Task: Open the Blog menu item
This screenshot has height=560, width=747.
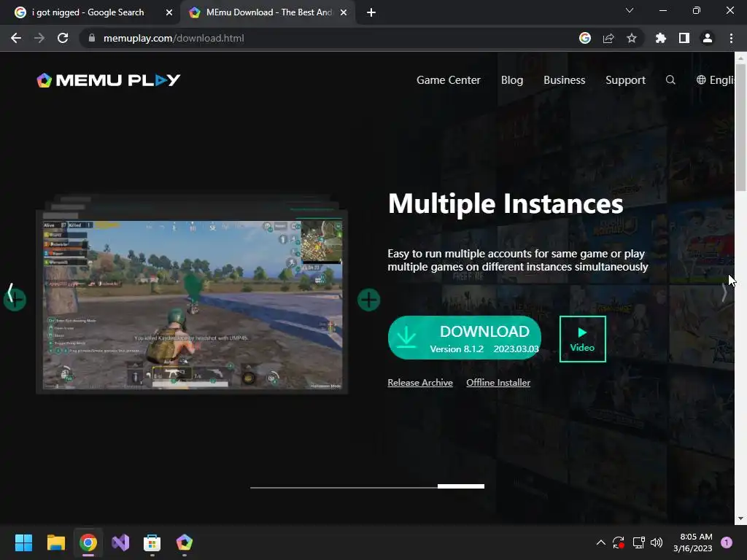Action: tap(512, 80)
